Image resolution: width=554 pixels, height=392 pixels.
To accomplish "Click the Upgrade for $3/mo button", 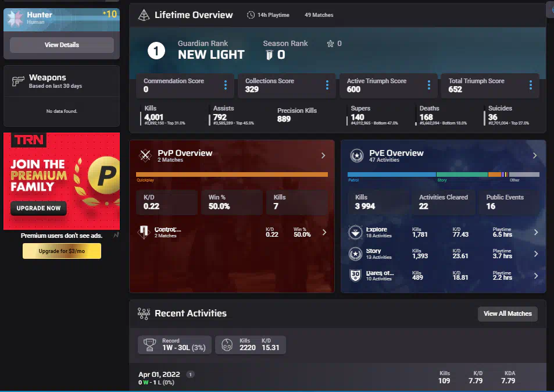I will click(x=62, y=251).
